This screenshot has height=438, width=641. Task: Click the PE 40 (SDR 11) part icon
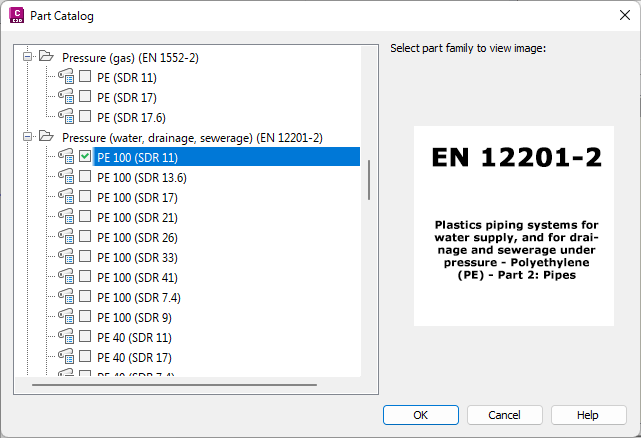pos(66,337)
